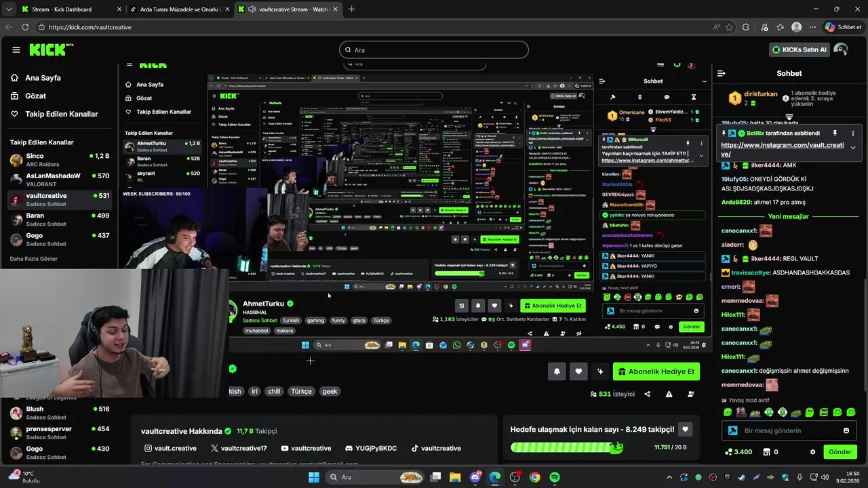Viewport: 868px width, 488px height.
Task: Open Sinco channel in sidebar
Action: coord(60,160)
